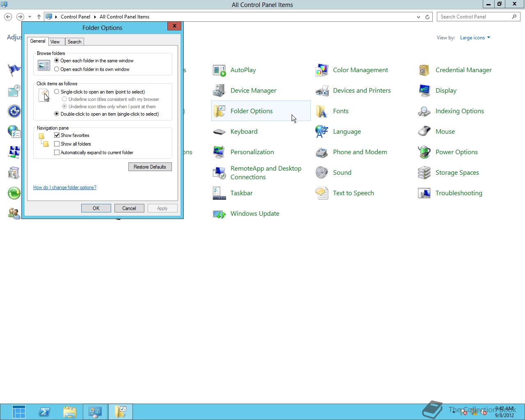
Task: Open the Text to Speech icon
Action: click(x=322, y=193)
